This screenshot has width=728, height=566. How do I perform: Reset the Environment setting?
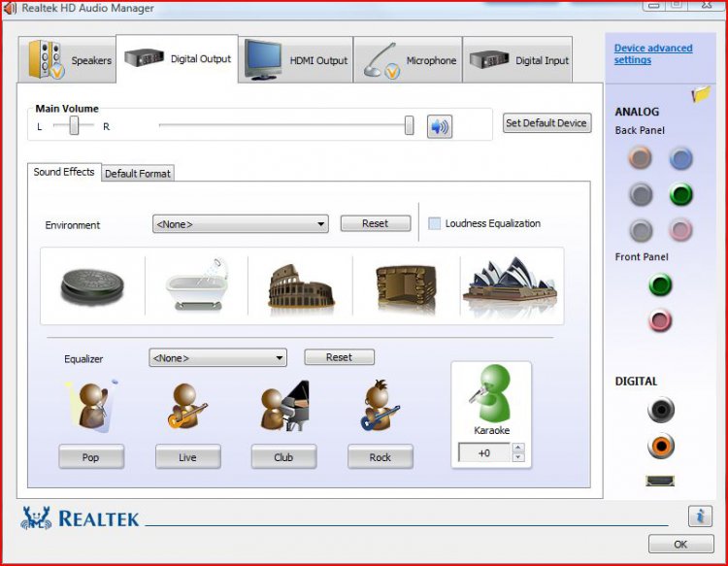376,223
